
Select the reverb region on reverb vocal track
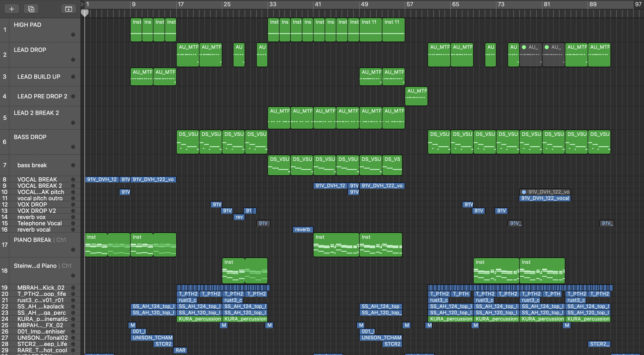pos(303,230)
